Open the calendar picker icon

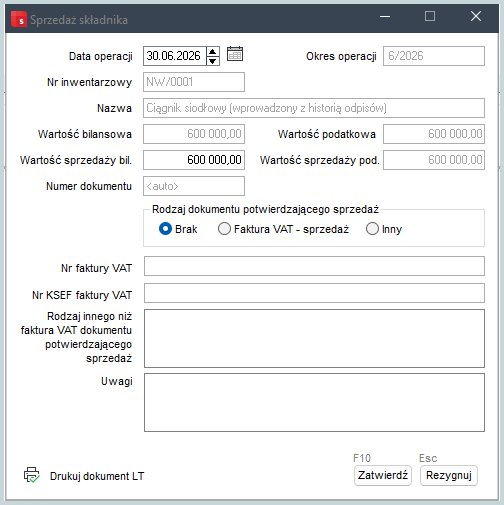[x=235, y=54]
